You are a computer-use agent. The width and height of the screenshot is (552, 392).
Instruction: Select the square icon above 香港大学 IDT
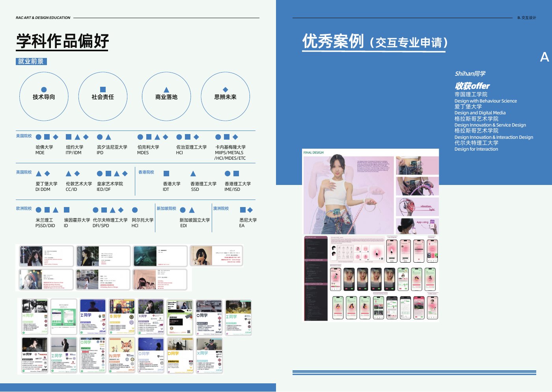pos(166,174)
